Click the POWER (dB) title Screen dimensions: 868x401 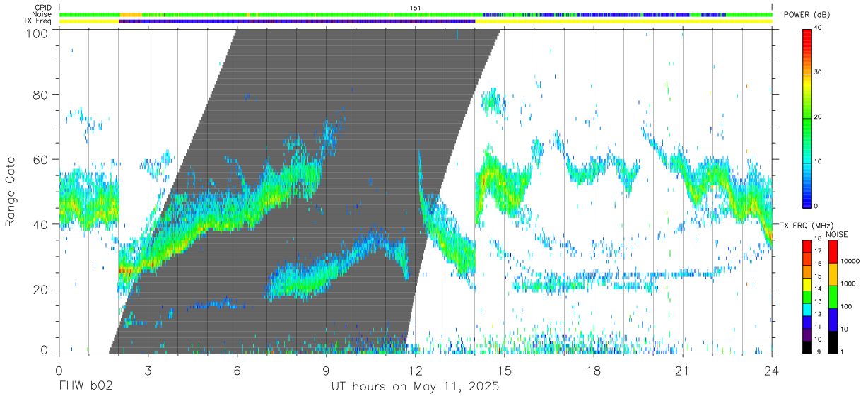[807, 15]
